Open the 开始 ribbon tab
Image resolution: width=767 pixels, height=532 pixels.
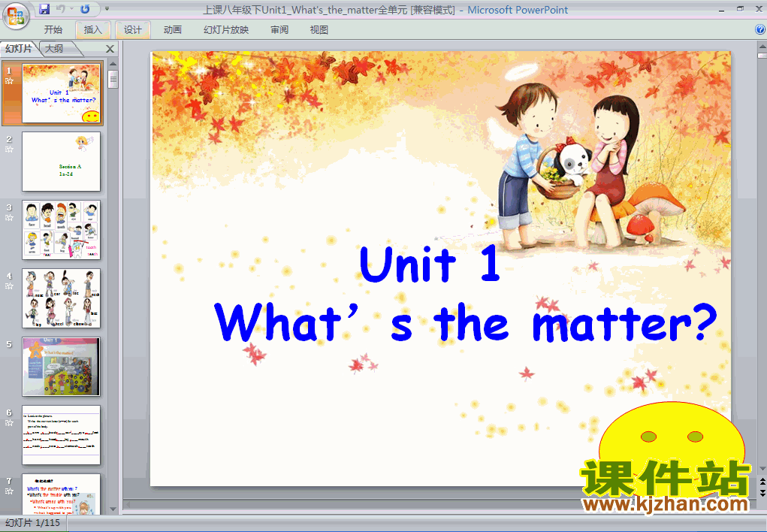click(x=53, y=30)
